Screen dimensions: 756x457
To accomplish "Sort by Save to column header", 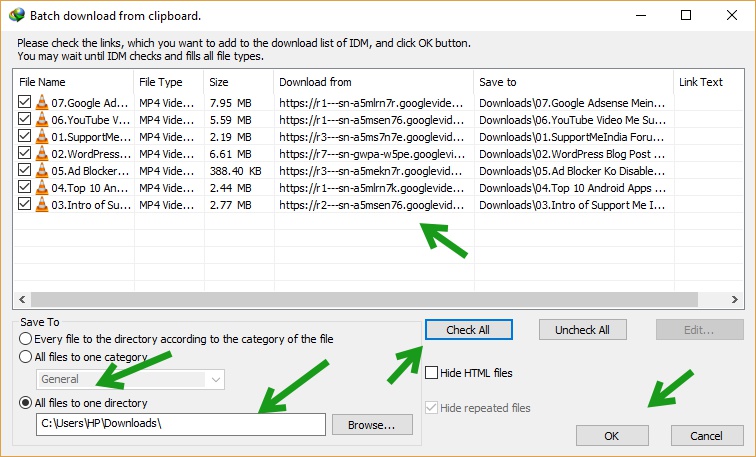I will coord(573,82).
